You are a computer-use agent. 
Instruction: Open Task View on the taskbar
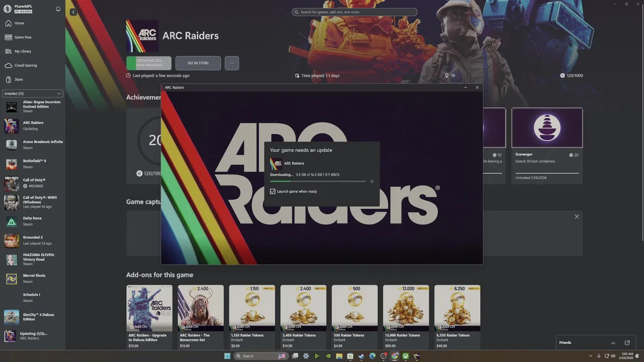tap(295, 356)
